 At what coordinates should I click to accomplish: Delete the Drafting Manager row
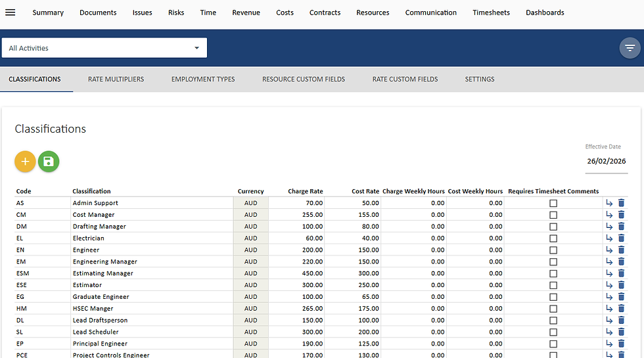(621, 226)
